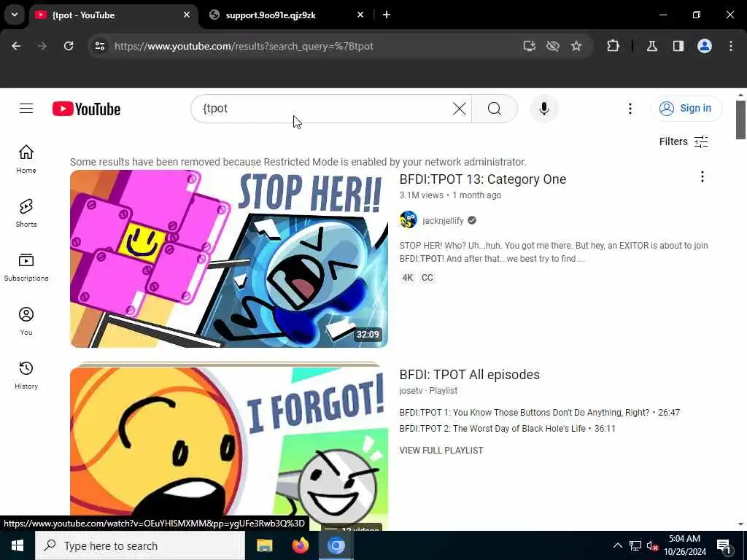The height and width of the screenshot is (560, 747).
Task: Open BFDI:TPOT 1 Buttons episode link
Action: (x=539, y=413)
